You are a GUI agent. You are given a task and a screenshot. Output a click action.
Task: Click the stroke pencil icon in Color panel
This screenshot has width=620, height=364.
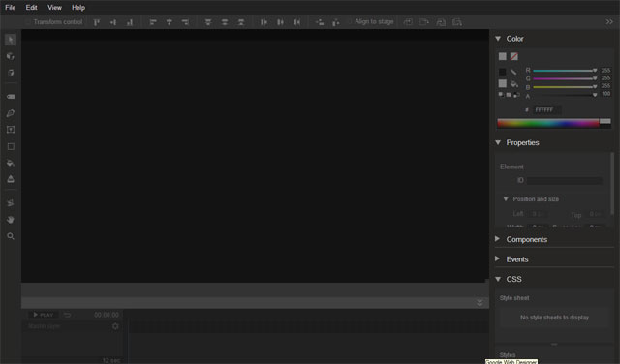tap(513, 72)
